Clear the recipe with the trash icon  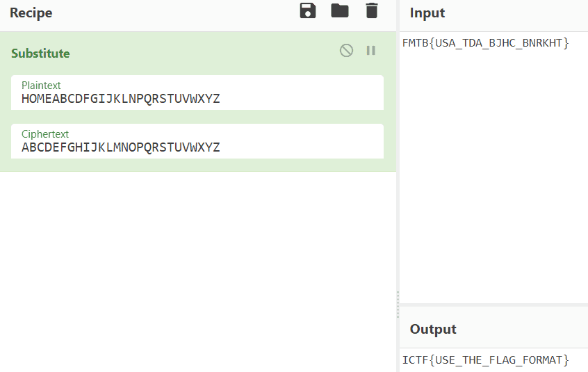tap(372, 11)
